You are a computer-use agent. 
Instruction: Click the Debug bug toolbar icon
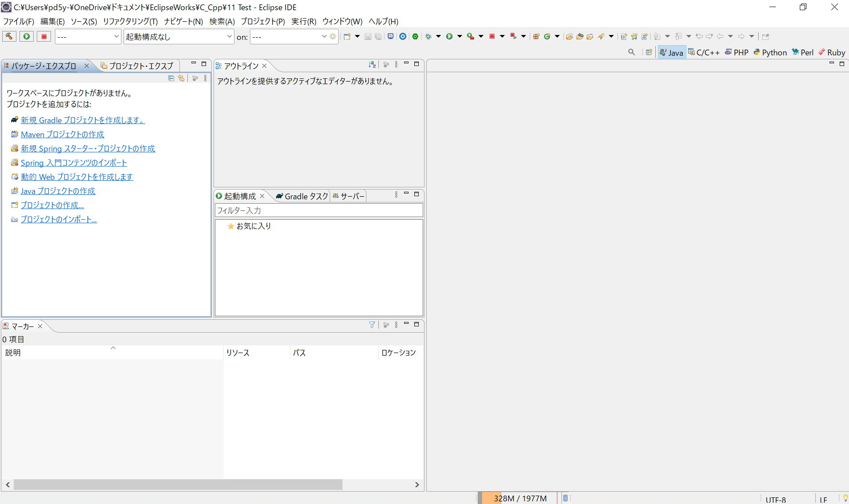428,36
